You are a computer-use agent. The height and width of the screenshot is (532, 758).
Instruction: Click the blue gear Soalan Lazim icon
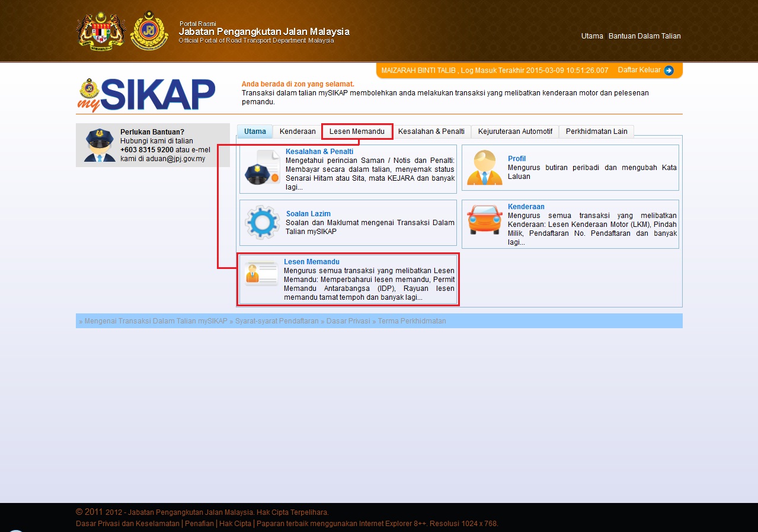pos(262,222)
